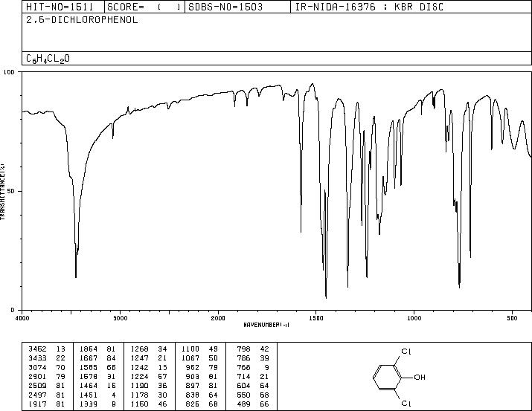This screenshot has width=532, height=411.
Task: Click the 1190 peak table entry
Action: click(x=149, y=386)
